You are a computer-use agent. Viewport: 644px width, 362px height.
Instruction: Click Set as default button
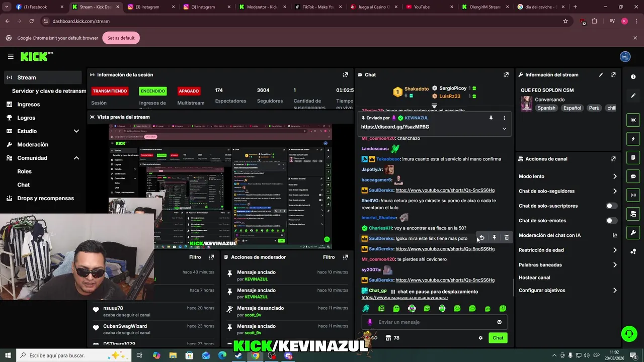121,38
